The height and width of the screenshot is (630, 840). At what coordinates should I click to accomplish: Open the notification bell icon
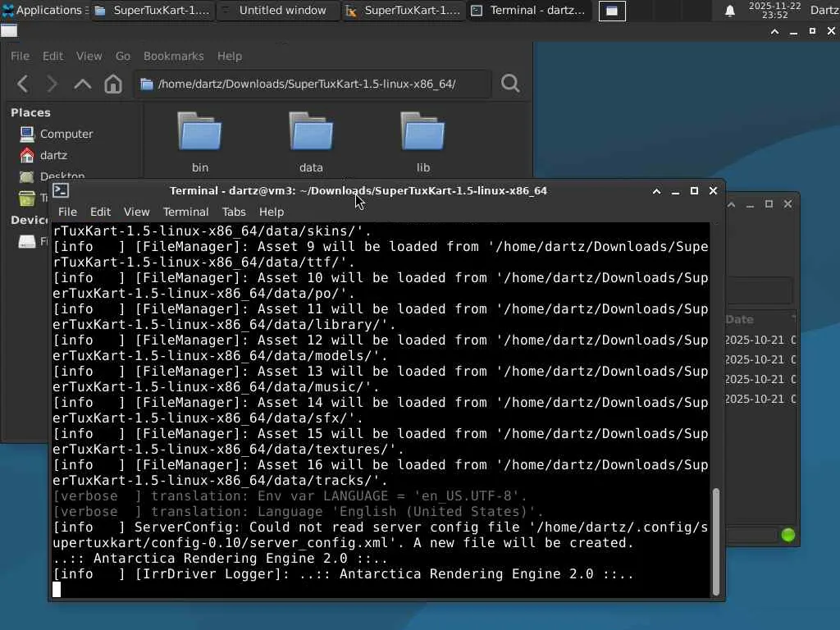click(729, 11)
